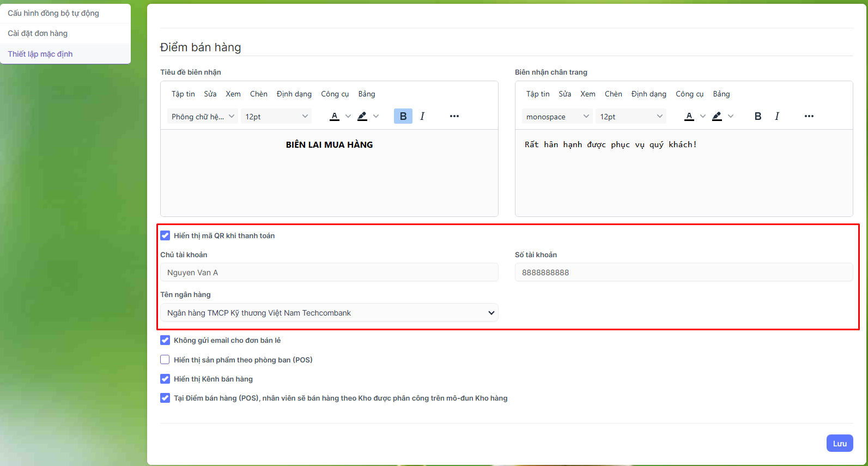This screenshot has width=868, height=466.
Task: Open 'Định dạng' menu in the header editor
Action: click(x=294, y=94)
